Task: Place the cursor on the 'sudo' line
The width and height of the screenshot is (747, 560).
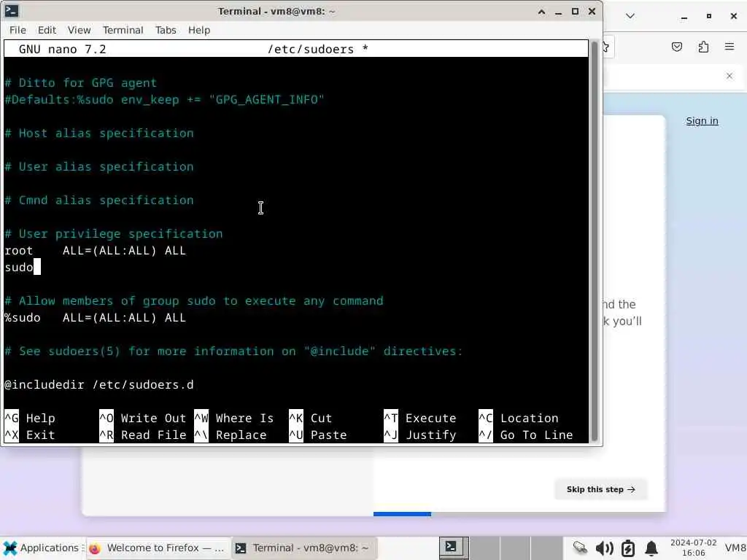Action: (x=19, y=267)
